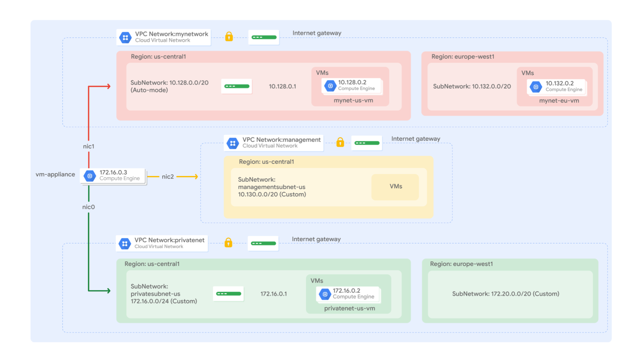This screenshot has width=644, height=362.
Task: Click the privatenet firewall lock icon
Action: click(x=228, y=242)
